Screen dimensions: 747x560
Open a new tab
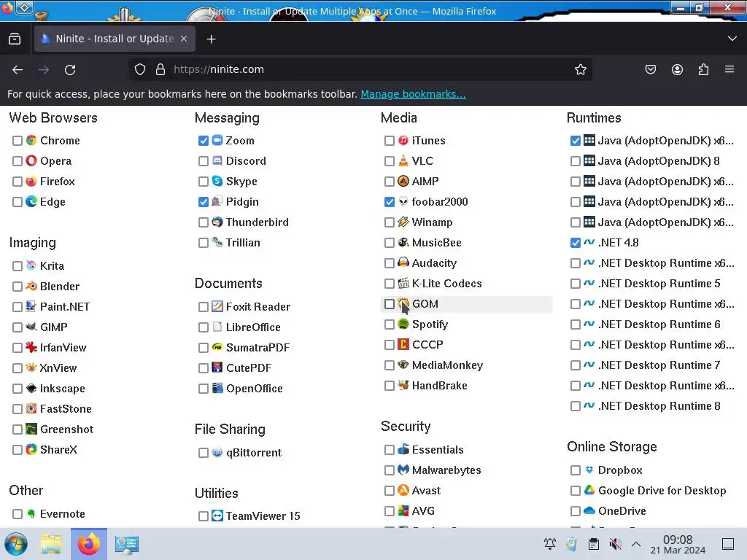pyautogui.click(x=211, y=39)
